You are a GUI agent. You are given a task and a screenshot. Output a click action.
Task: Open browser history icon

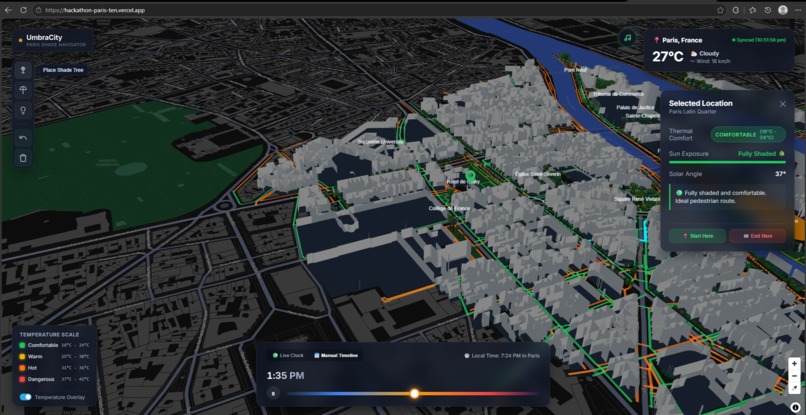pyautogui.click(x=767, y=10)
